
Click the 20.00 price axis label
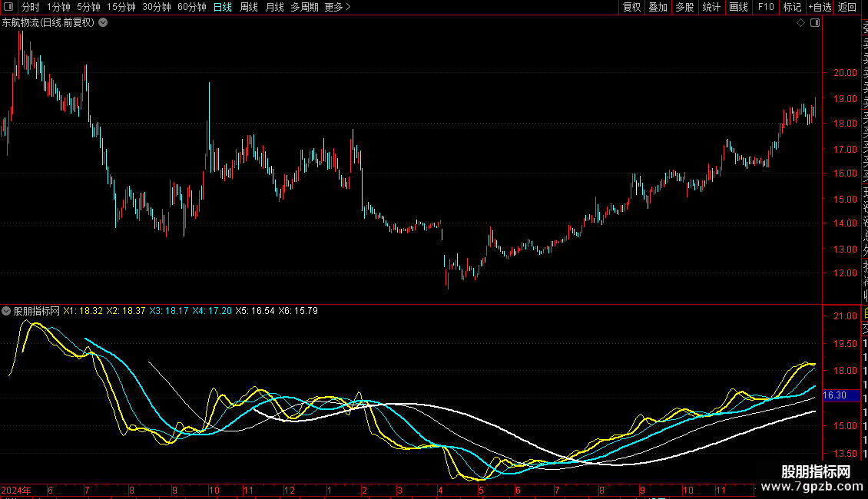pos(845,72)
